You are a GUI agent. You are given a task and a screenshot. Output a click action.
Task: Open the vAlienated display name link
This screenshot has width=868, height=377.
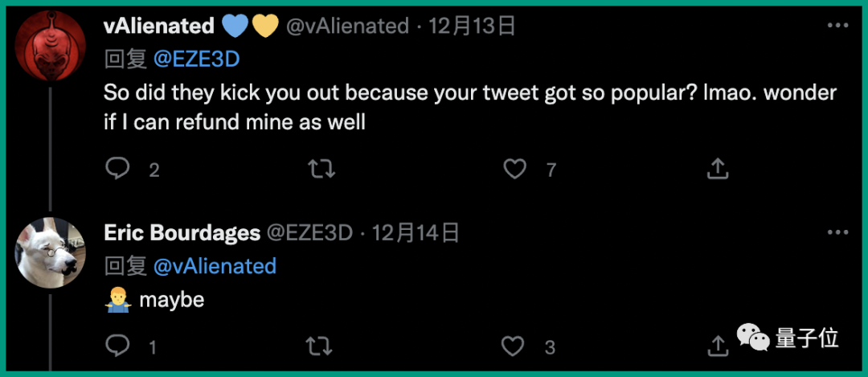(x=159, y=26)
